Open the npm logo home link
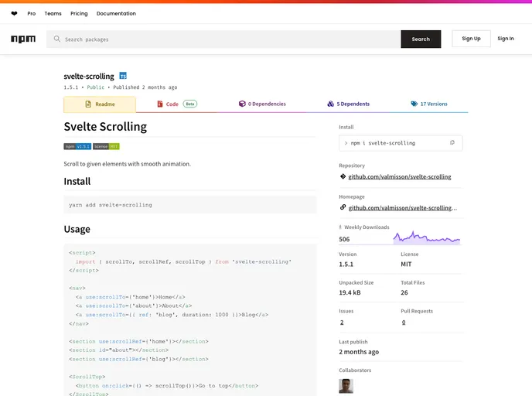Image resolution: width=532 pixels, height=396 pixels. 23,39
